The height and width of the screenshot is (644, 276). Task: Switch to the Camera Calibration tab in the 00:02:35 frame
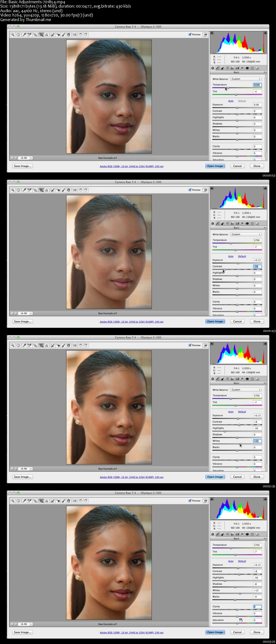pos(247,379)
